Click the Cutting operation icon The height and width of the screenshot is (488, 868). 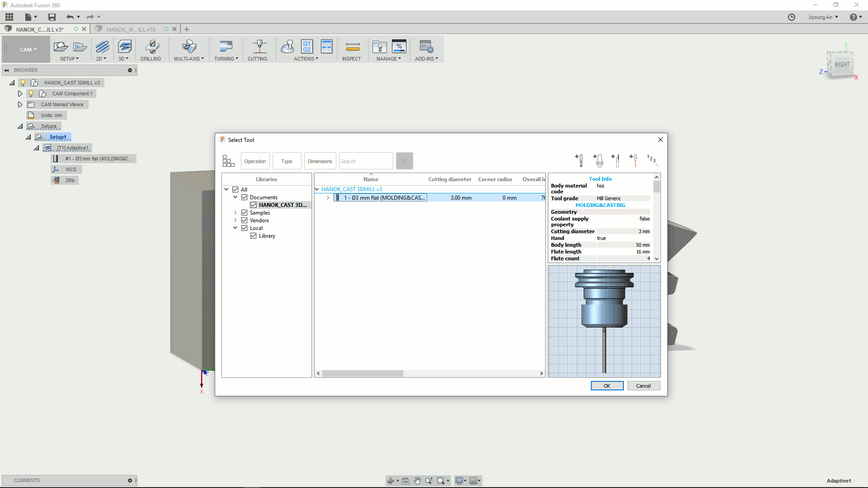point(259,47)
